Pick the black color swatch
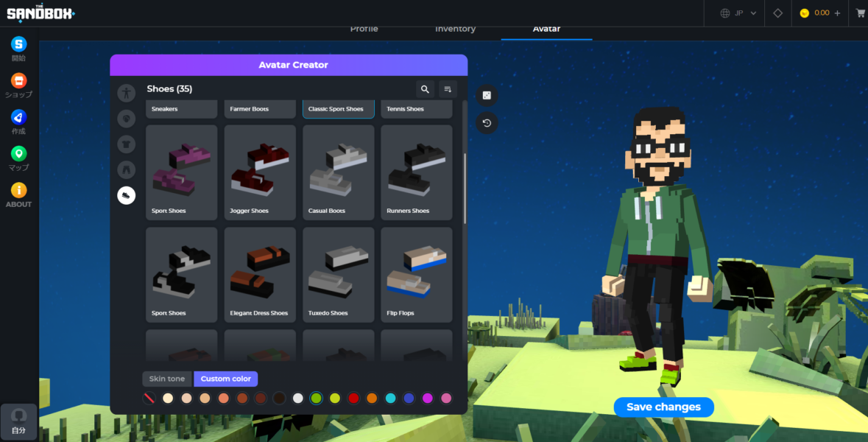 (x=279, y=399)
